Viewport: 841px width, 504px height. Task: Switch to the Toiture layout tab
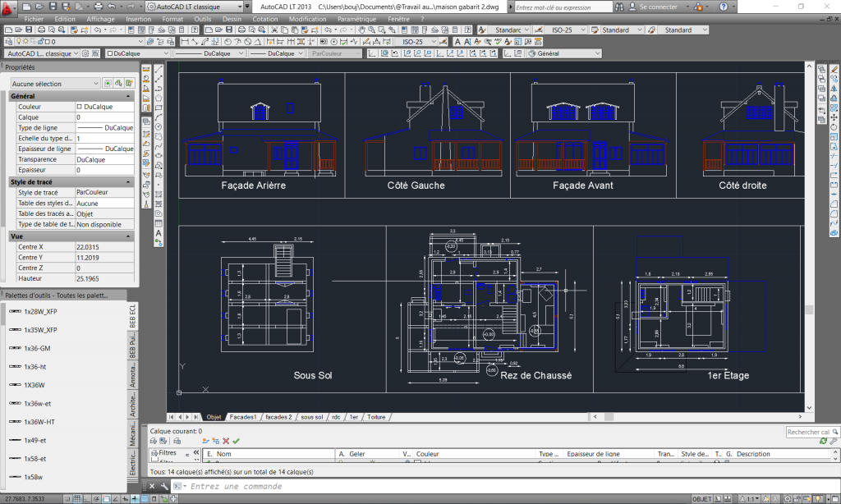pyautogui.click(x=376, y=417)
